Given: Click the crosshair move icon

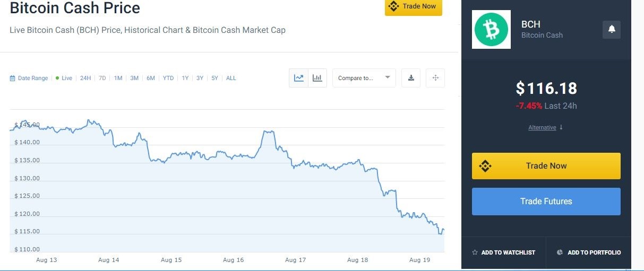Looking at the screenshot, I should (435, 78).
